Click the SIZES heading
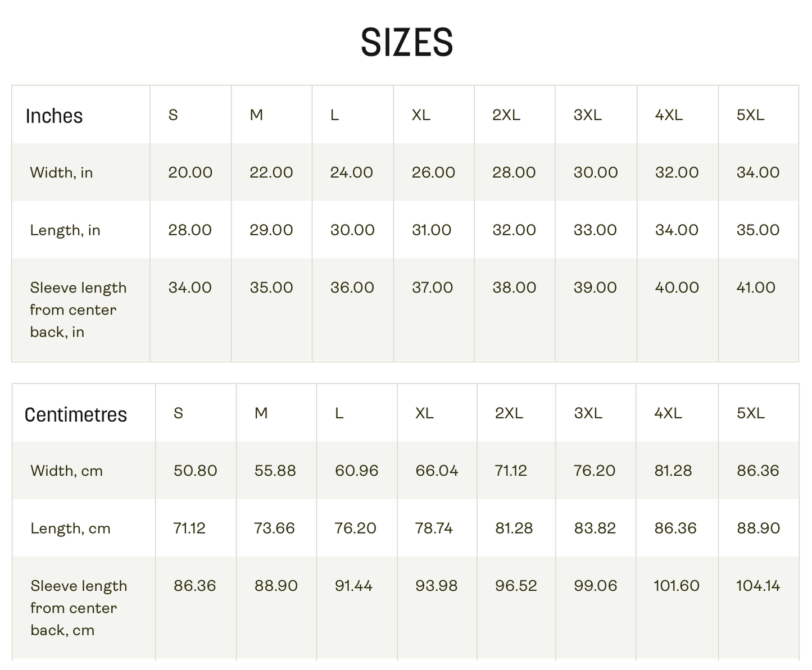Screen dimensions: 812x670 click(x=406, y=43)
